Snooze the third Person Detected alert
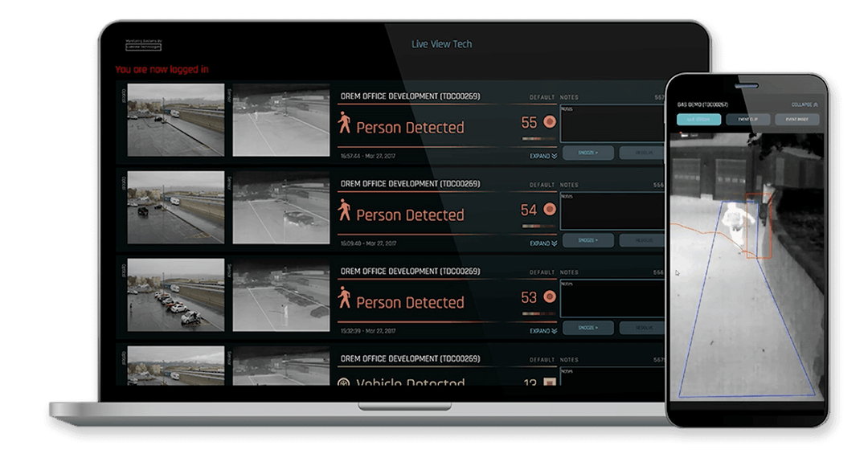Viewport: 868px width, 470px height. [588, 328]
